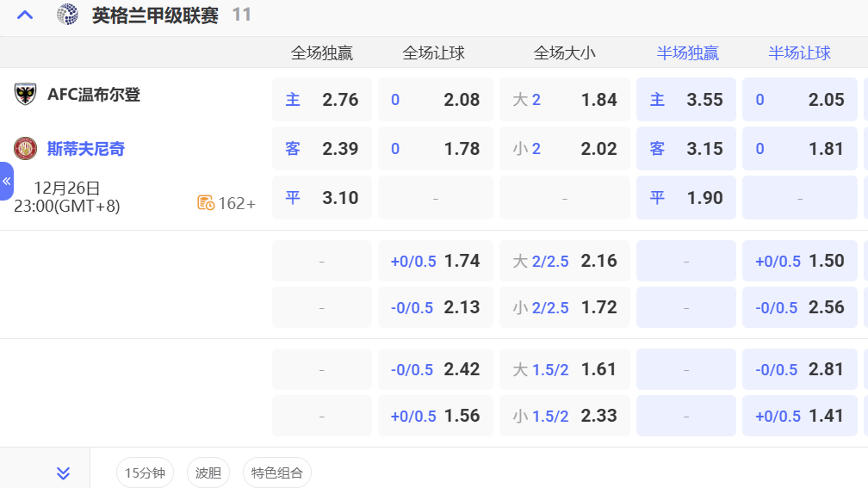Click AFC温布尔登 team crest icon
868x488 pixels.
(x=25, y=94)
